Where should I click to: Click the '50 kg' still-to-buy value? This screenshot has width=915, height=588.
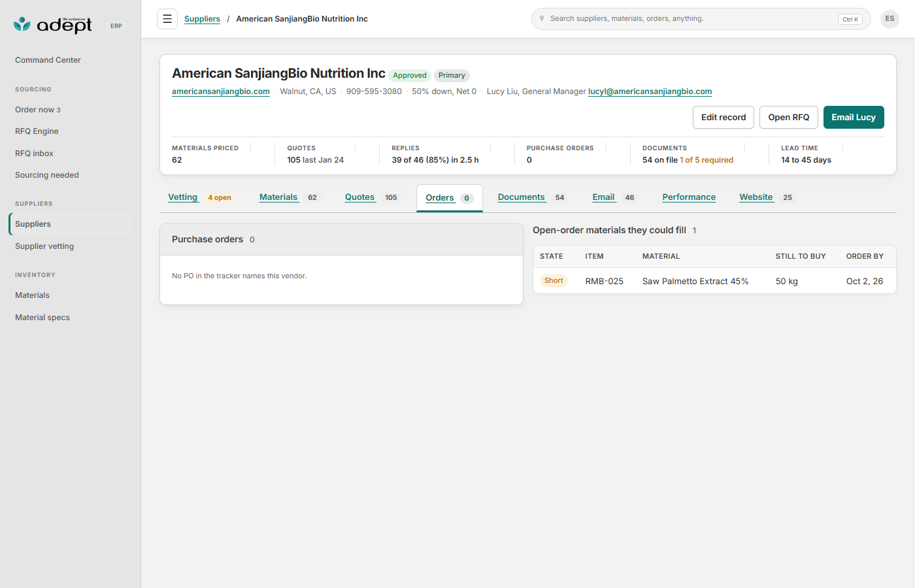[787, 282]
